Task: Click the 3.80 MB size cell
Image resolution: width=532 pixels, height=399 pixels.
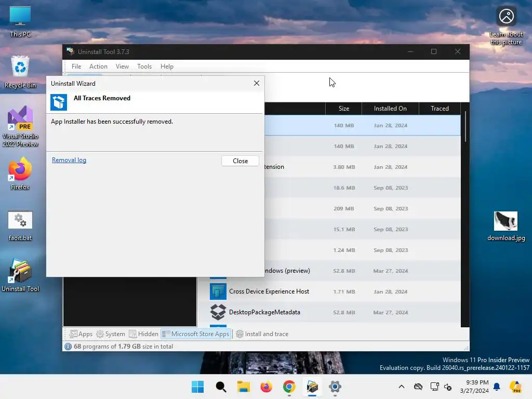Action: click(344, 167)
